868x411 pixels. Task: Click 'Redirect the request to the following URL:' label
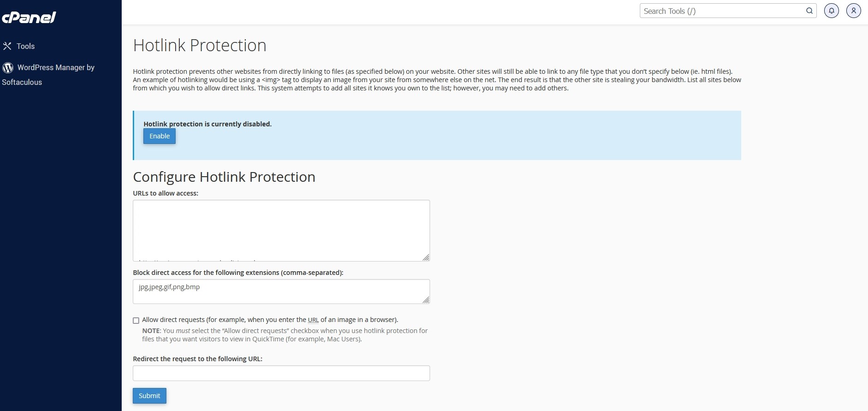(x=198, y=359)
